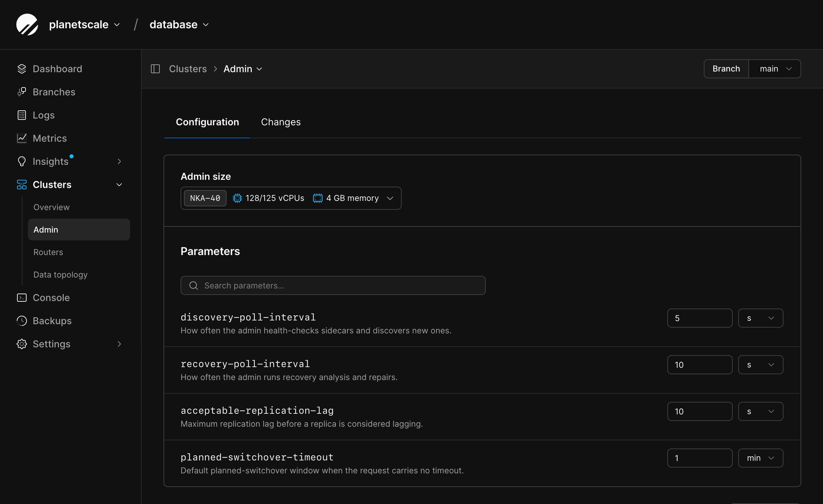Expand the Insights submenu chevron
This screenshot has width=823, height=504.
point(119,161)
